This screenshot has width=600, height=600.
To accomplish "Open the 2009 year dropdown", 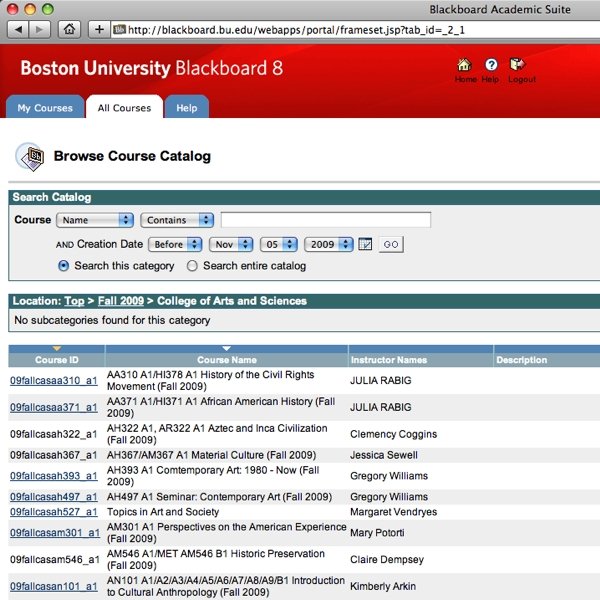I will [328, 244].
